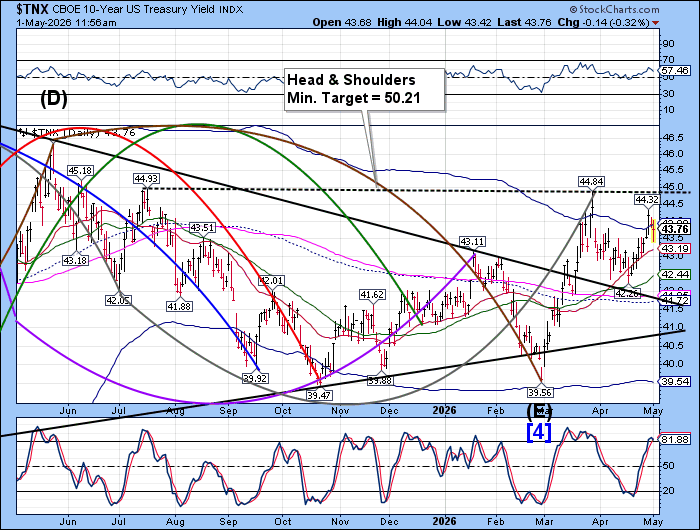Click the (D) wave label
Viewport: 700px width, 530px height.
coord(54,98)
